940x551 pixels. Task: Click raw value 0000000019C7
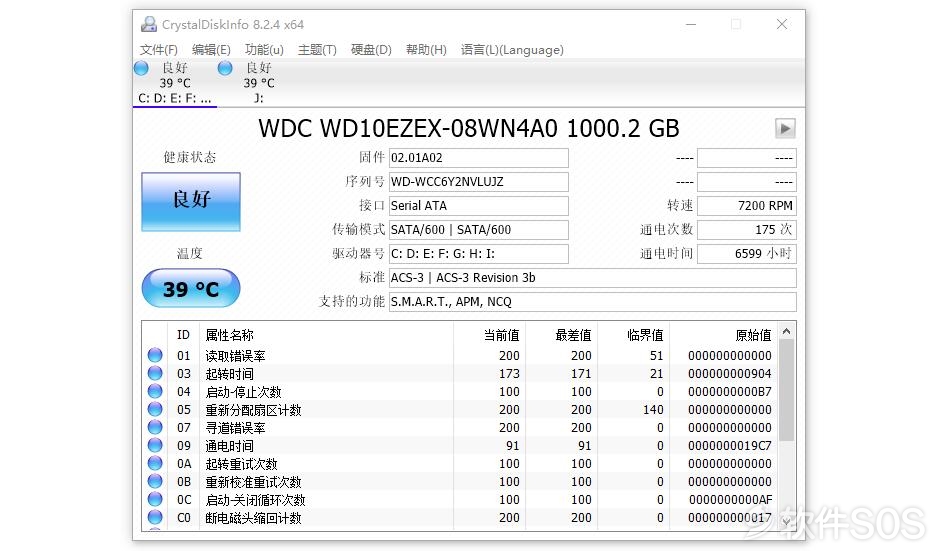pyautogui.click(x=730, y=445)
